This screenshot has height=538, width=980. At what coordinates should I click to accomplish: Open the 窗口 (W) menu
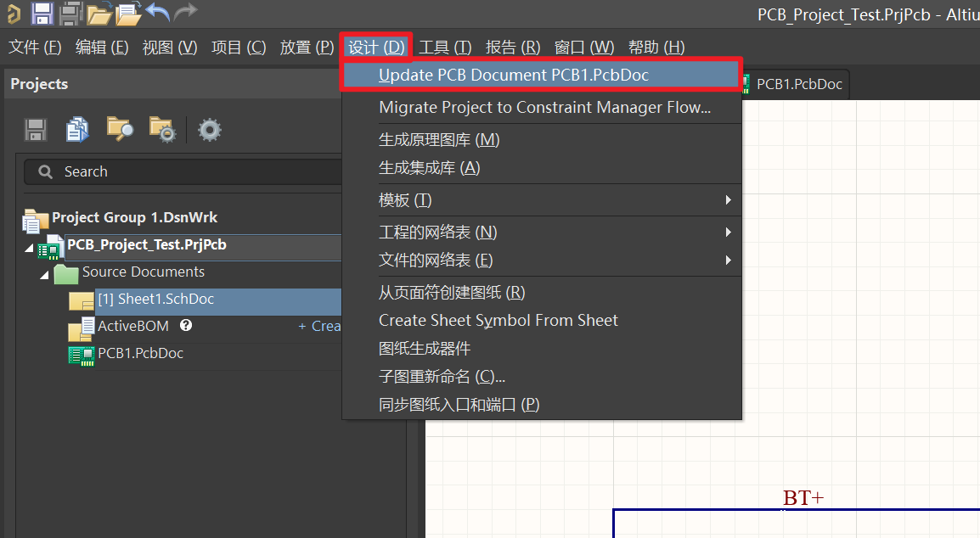tap(583, 48)
